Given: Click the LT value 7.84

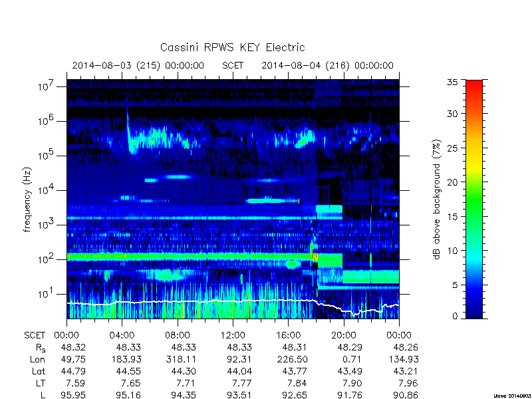Looking at the screenshot, I should click(297, 384).
